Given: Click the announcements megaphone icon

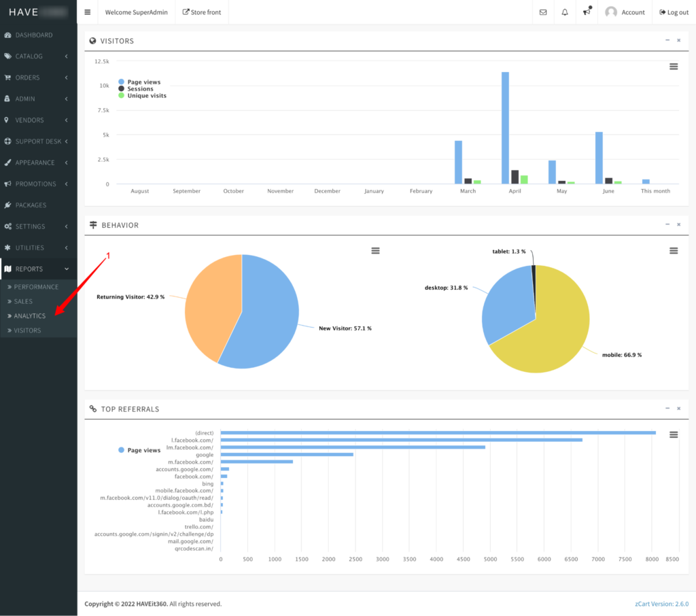Looking at the screenshot, I should tap(587, 12).
